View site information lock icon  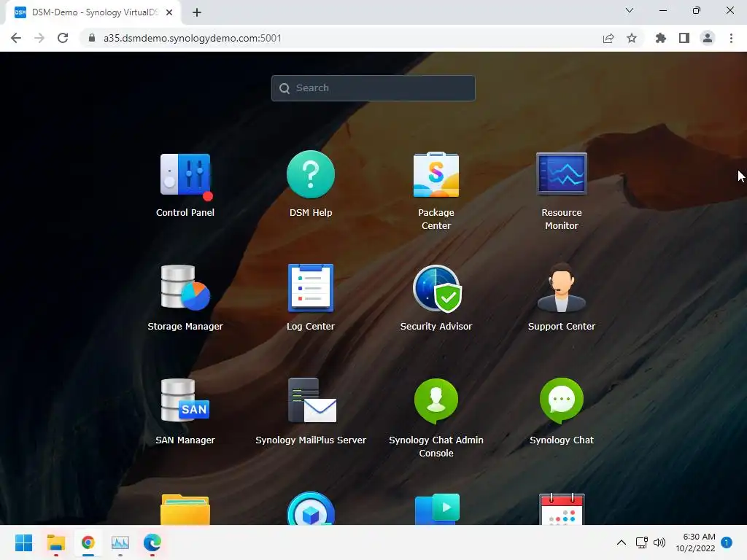(91, 38)
